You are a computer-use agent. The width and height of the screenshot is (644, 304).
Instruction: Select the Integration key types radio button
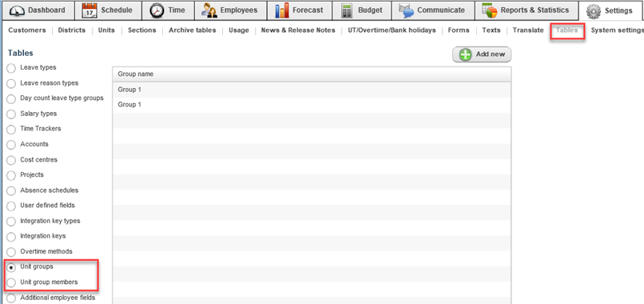(11, 222)
